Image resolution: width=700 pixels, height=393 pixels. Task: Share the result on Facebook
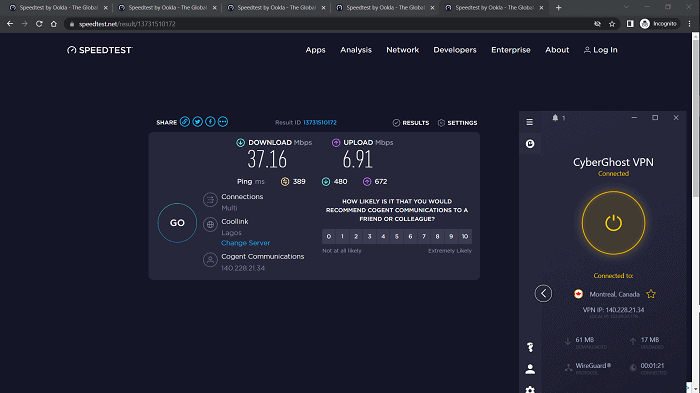click(x=210, y=121)
